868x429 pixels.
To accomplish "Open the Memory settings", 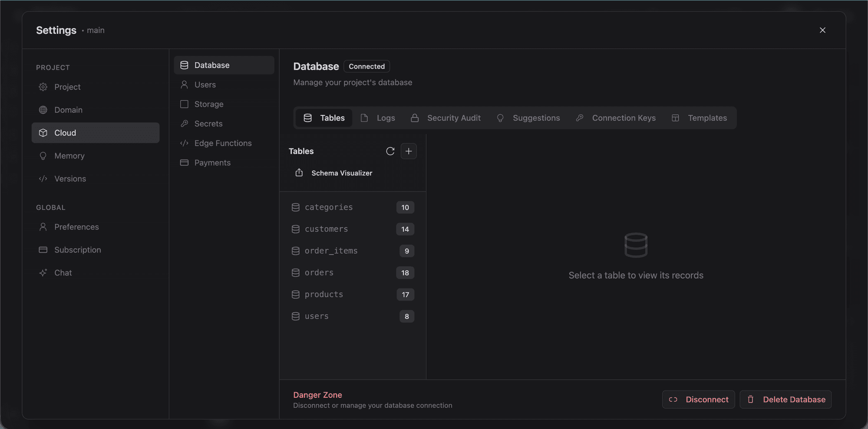I will click(69, 156).
